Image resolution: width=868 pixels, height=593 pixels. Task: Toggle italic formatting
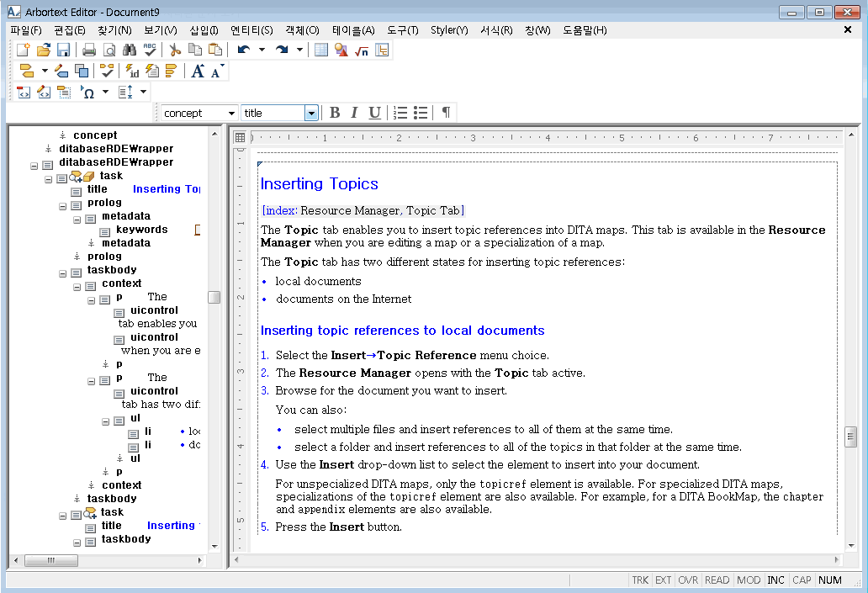click(x=354, y=113)
